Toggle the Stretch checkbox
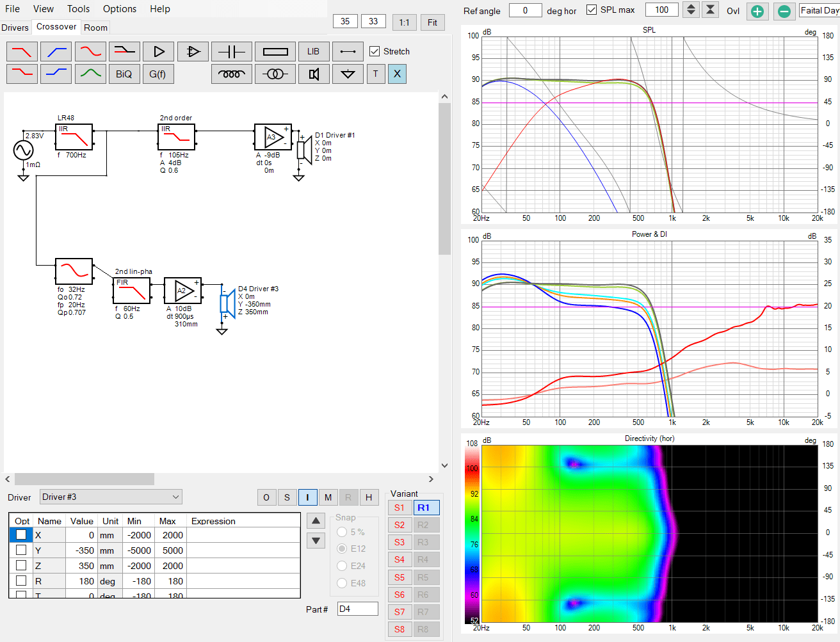This screenshot has width=840, height=642. pos(375,51)
